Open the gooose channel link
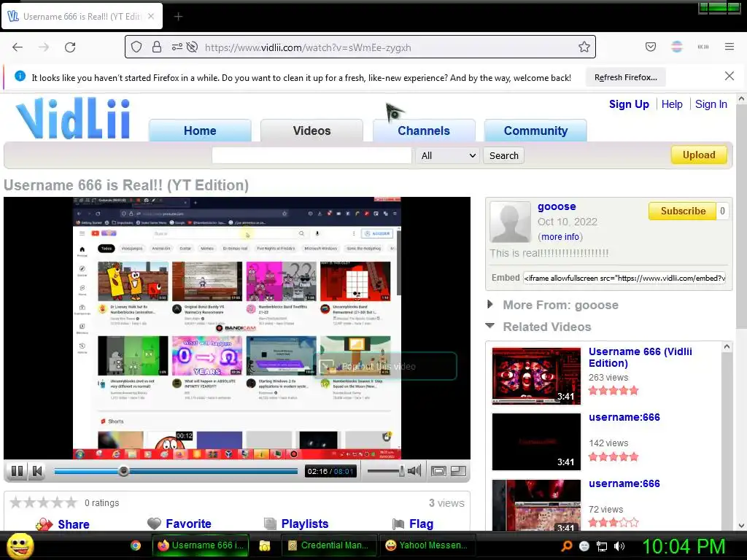The image size is (747, 560). pyautogui.click(x=557, y=206)
